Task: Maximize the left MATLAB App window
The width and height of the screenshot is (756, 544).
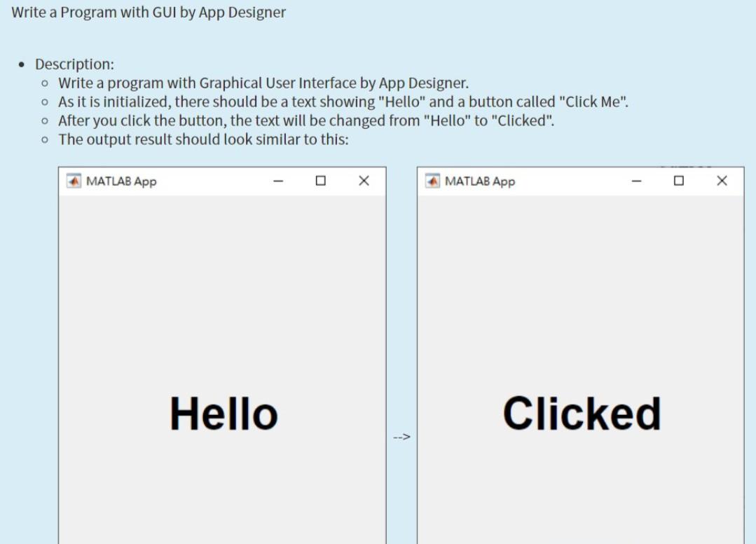Action: pyautogui.click(x=321, y=181)
